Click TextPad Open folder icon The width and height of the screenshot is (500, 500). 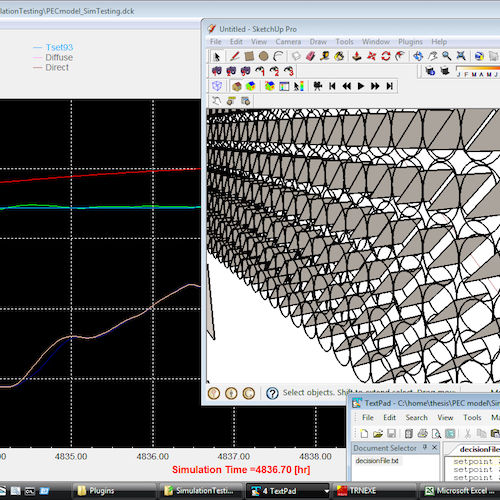(x=378, y=433)
